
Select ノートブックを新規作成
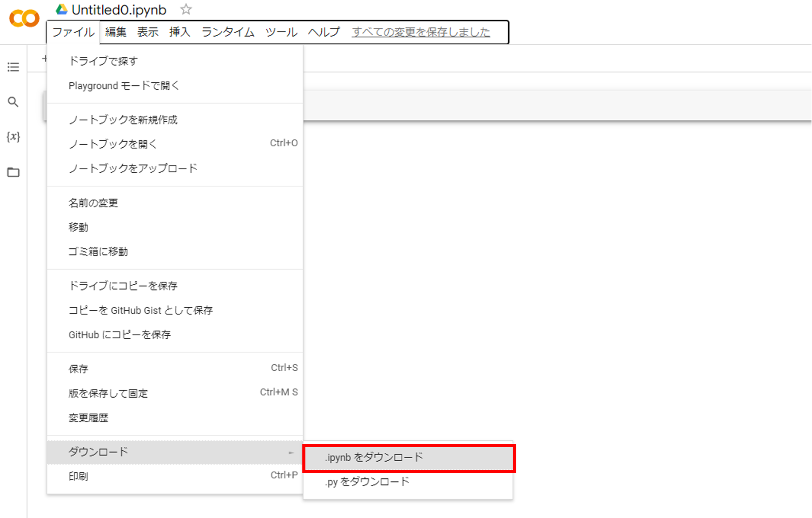pos(123,120)
